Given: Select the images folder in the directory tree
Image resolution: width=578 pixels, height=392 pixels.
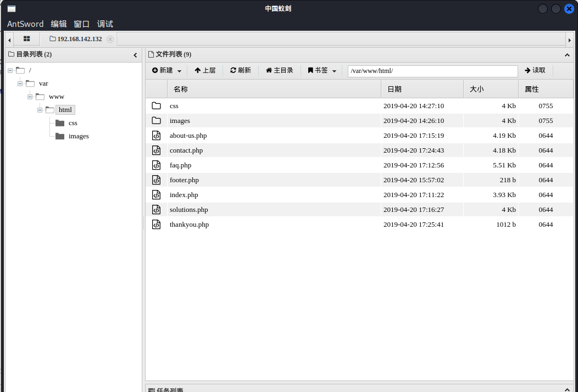Looking at the screenshot, I should (79, 136).
